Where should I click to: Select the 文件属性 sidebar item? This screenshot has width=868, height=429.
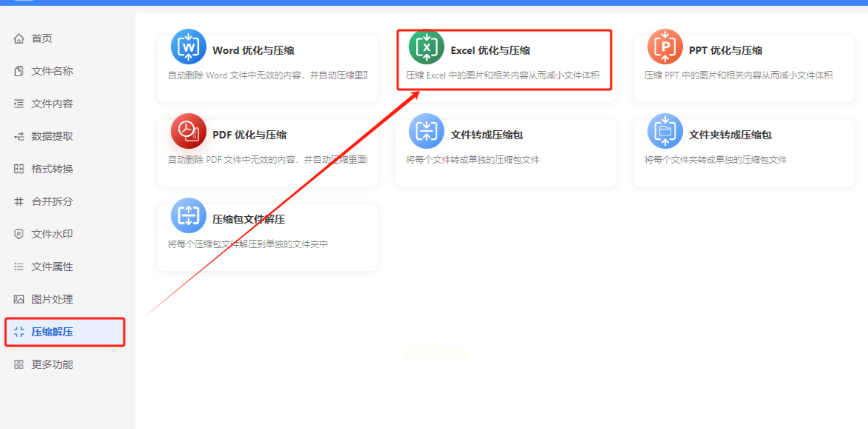[x=52, y=267]
